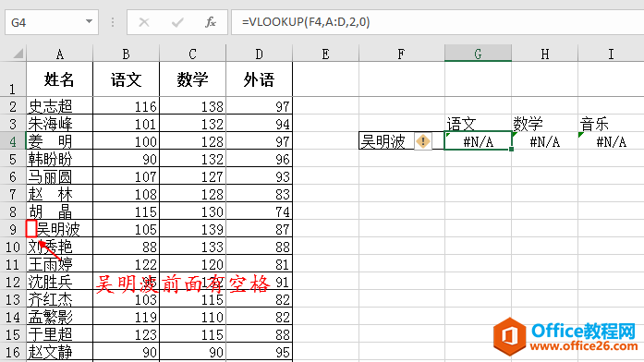Image resolution: width=644 pixels, height=362 pixels.
Task: Select cell C5 with value 132
Action: point(192,159)
